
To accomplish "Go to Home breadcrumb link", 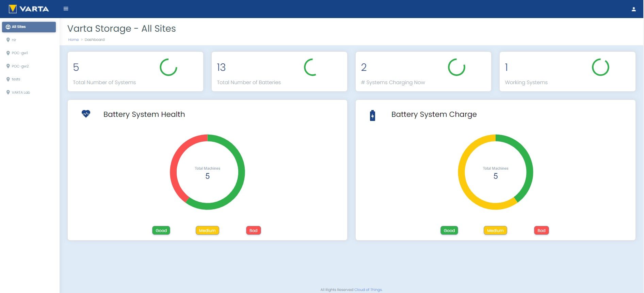I will [73, 40].
